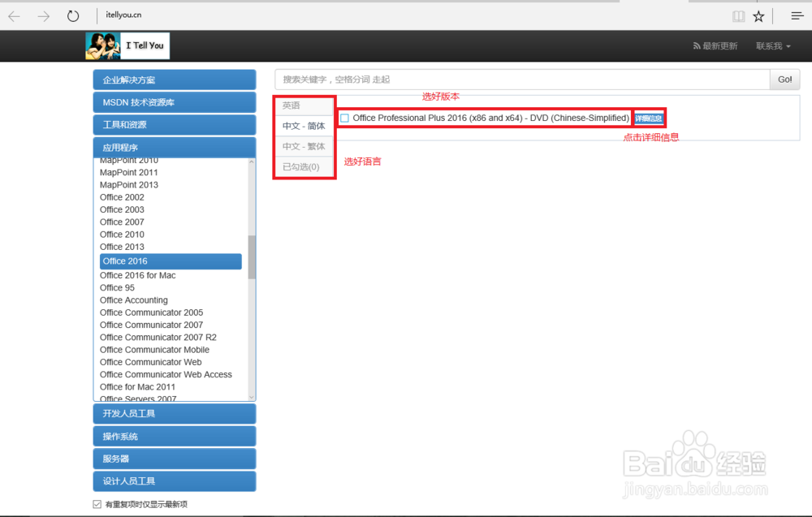The width and height of the screenshot is (812, 517).
Task: Expand the 企业解决方案 category
Action: (x=175, y=80)
